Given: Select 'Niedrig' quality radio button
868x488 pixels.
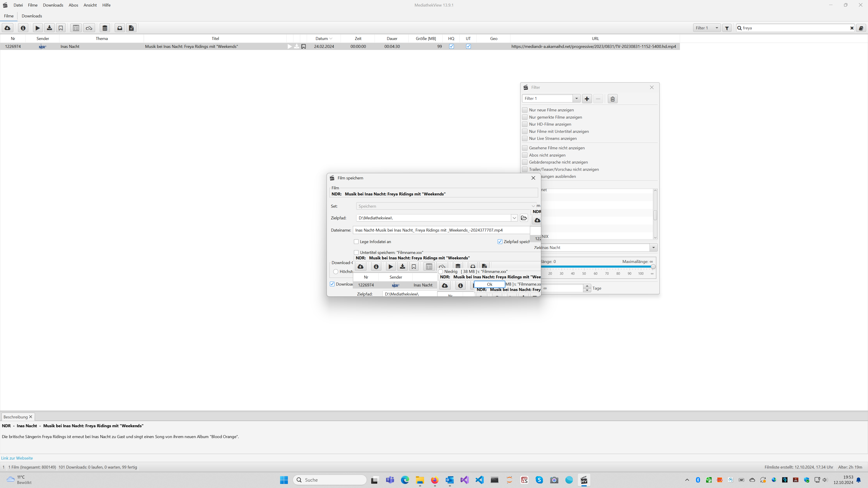Looking at the screenshot, I should [x=440, y=271].
